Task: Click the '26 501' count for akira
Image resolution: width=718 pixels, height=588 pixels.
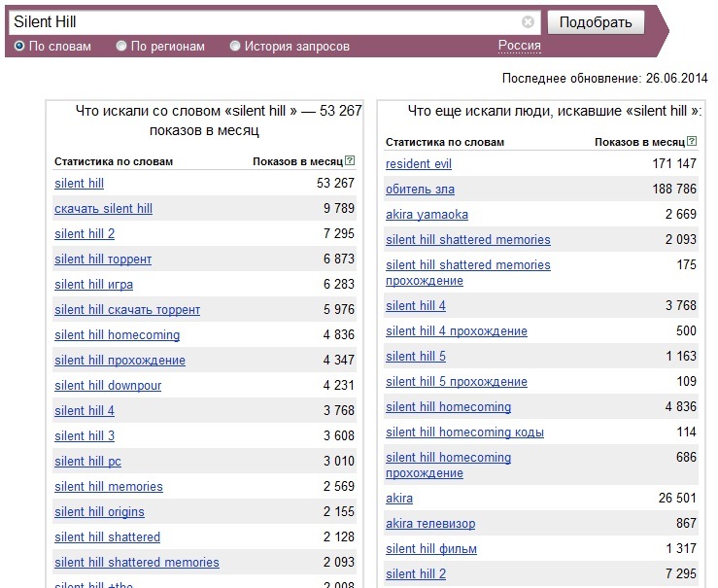Action: (x=677, y=498)
